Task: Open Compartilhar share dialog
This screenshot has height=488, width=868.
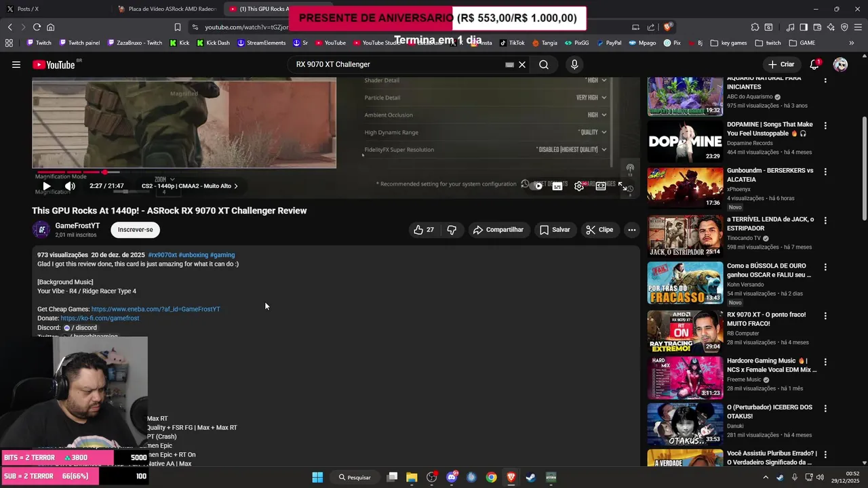Action: coord(498,230)
